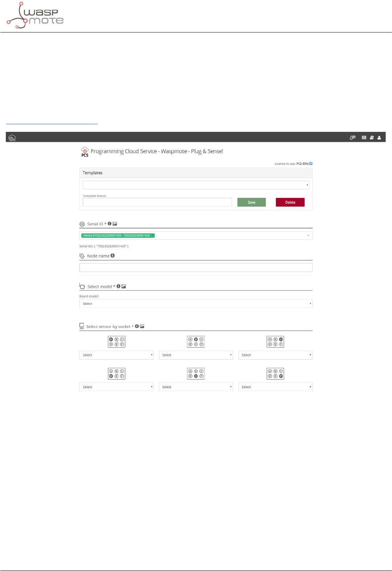This screenshot has width=392, height=571.
Task: Remove the green device tag with its x
Action: point(153,235)
